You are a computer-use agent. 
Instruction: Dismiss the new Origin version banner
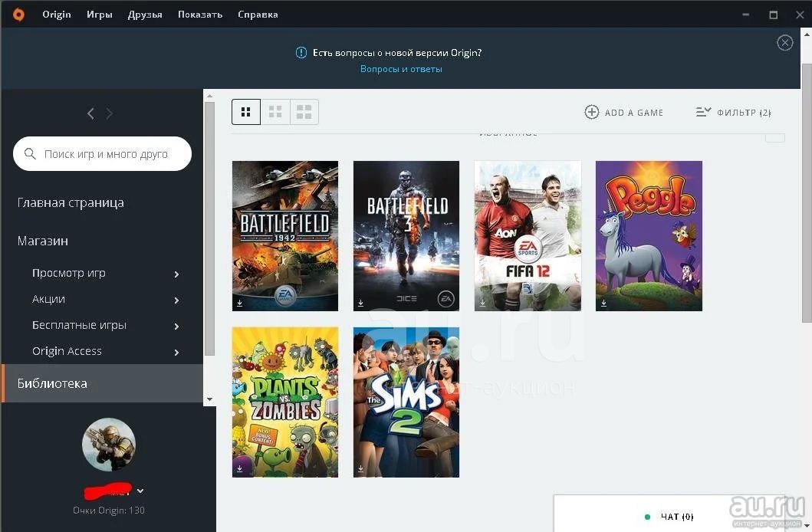tap(784, 42)
